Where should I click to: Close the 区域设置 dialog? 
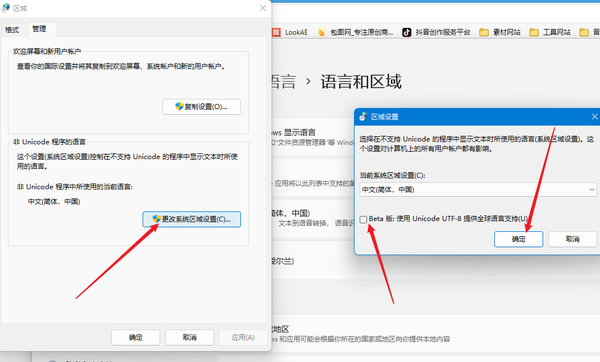point(594,116)
